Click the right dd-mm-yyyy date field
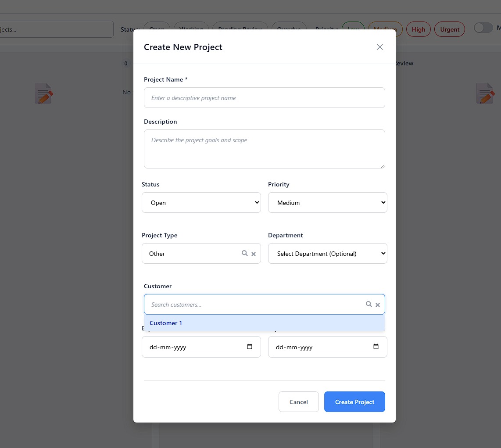The width and height of the screenshot is (501, 448). pyautogui.click(x=328, y=347)
